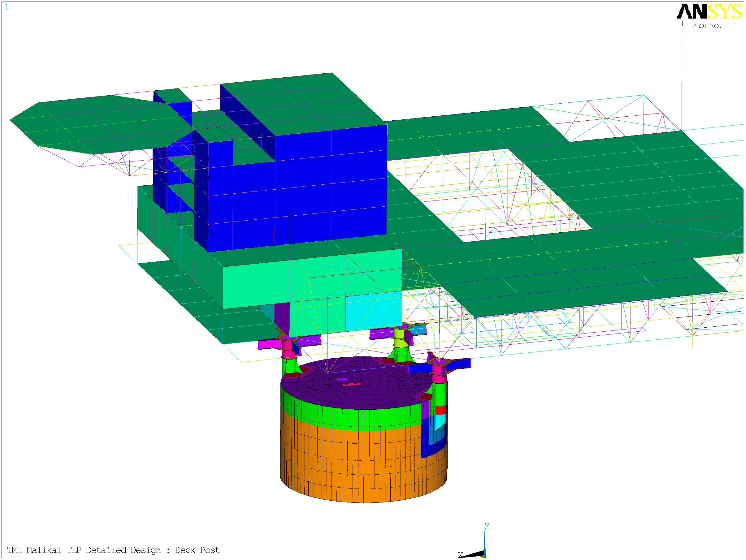Screen dimensions: 746x560
Task: Click the Malikai TLP Deck Post title text
Action: click(113, 550)
